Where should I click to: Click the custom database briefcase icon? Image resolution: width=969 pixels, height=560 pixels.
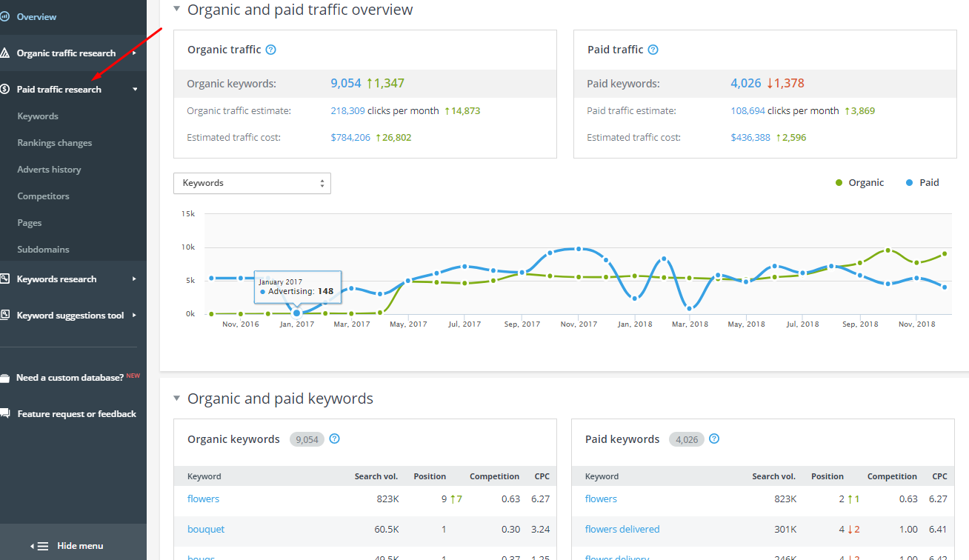[x=5, y=378]
